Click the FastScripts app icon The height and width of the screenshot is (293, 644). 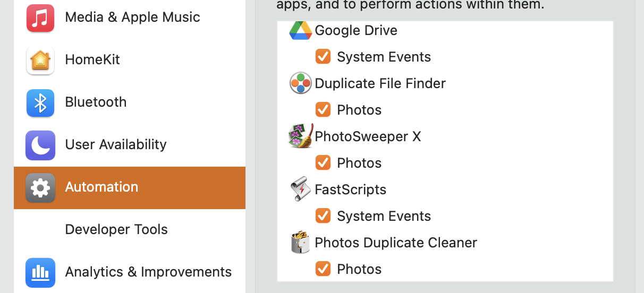coord(300,189)
